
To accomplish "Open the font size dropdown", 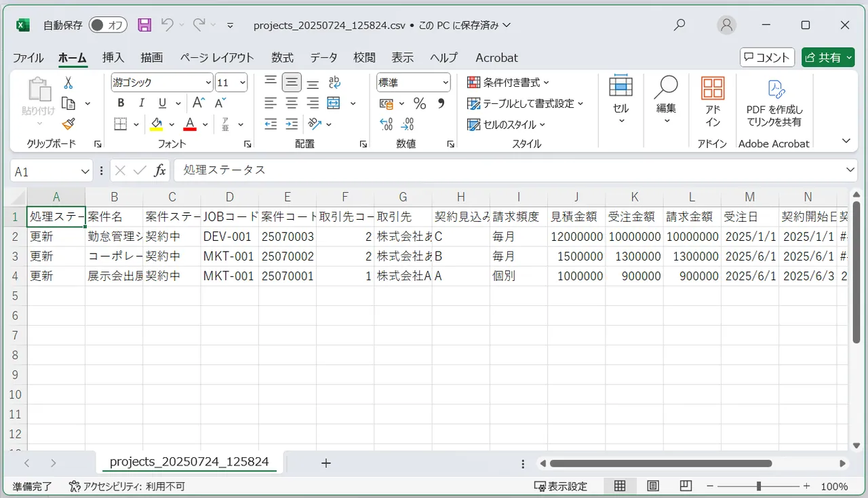I will [243, 83].
